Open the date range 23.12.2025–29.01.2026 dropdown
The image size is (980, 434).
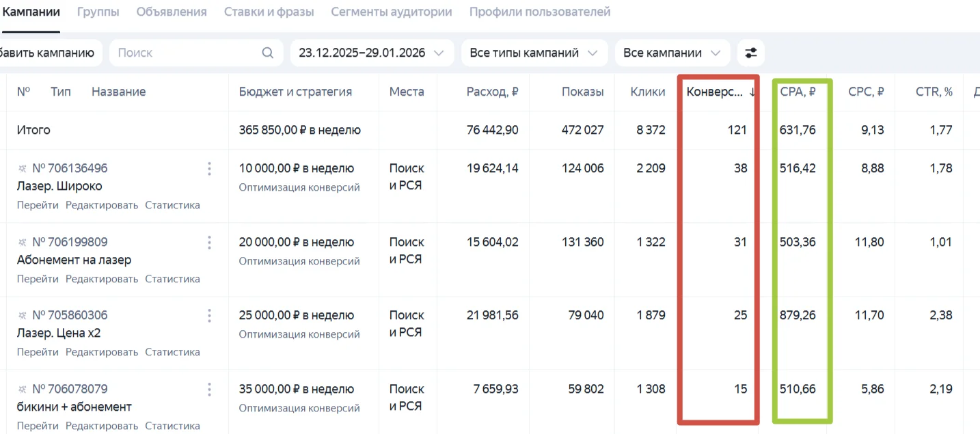[x=371, y=53]
